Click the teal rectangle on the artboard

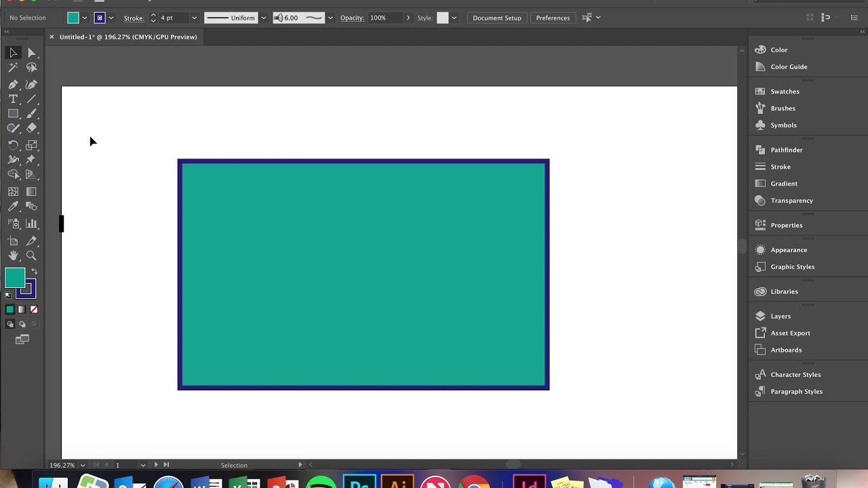tap(363, 274)
